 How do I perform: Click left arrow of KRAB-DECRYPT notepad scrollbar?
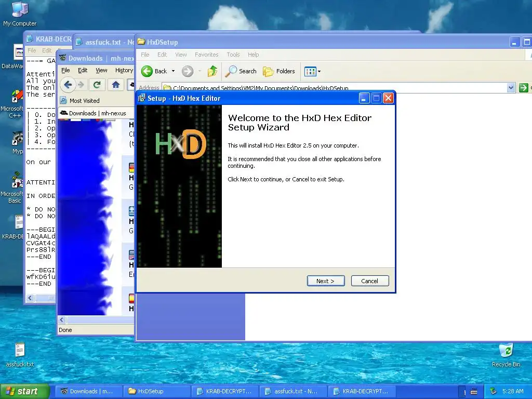30,298
